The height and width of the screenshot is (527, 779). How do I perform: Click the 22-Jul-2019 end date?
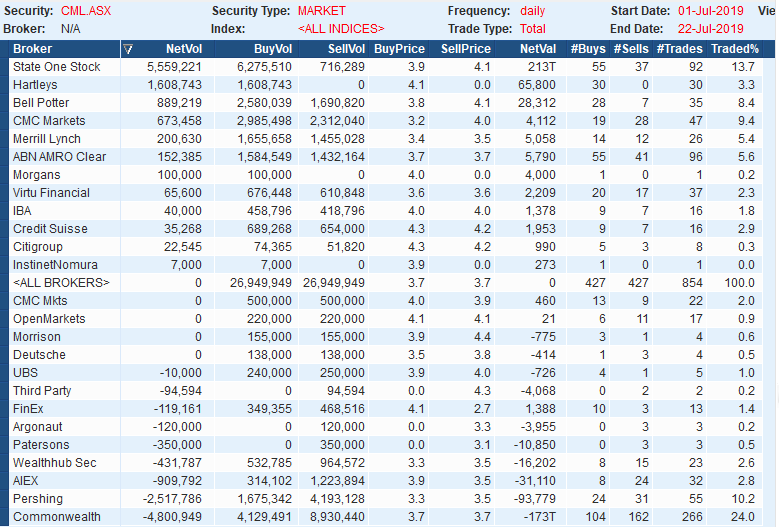point(710,29)
